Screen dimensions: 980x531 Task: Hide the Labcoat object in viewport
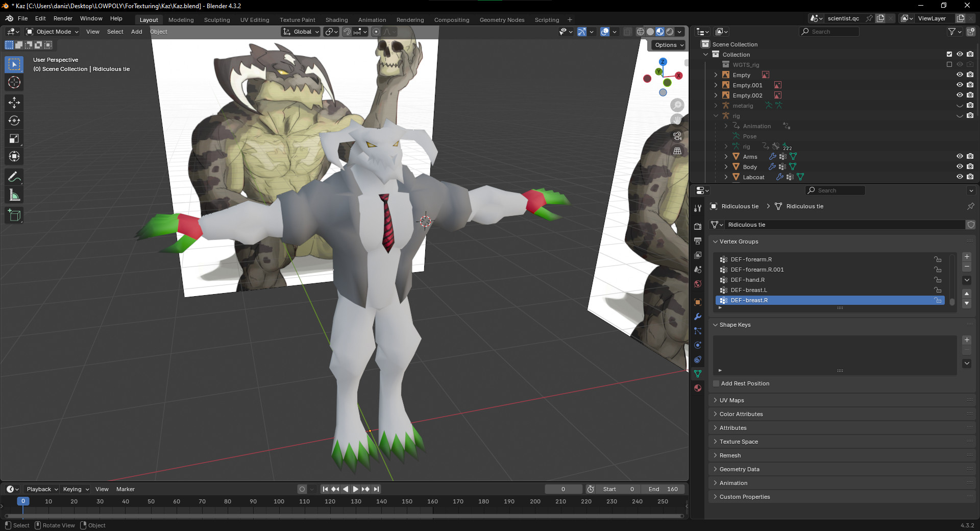pos(960,177)
